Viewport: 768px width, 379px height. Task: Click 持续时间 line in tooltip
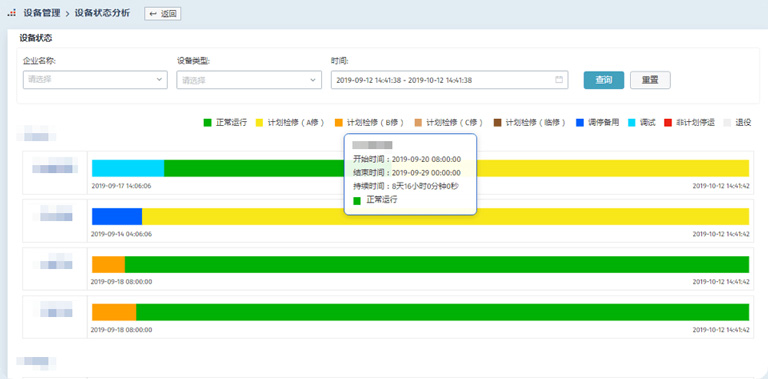[406, 186]
